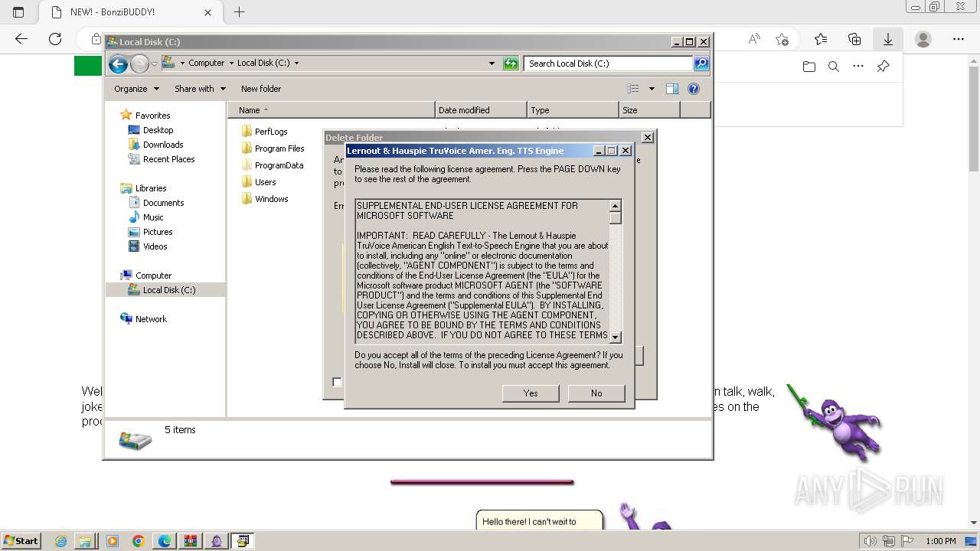The height and width of the screenshot is (551, 980).
Task: Open Internet Explorer from taskbar
Action: [61, 541]
